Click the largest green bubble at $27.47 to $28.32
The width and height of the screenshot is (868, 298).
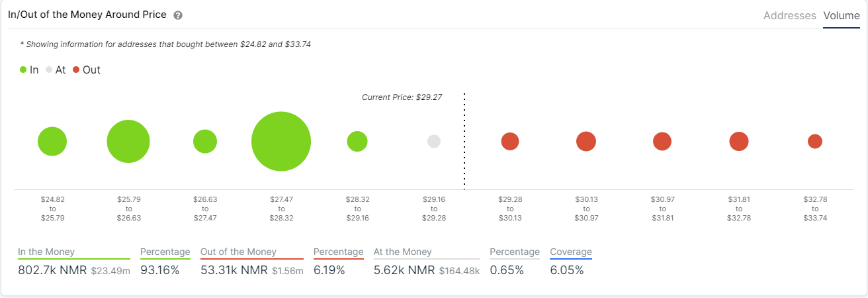click(281, 142)
